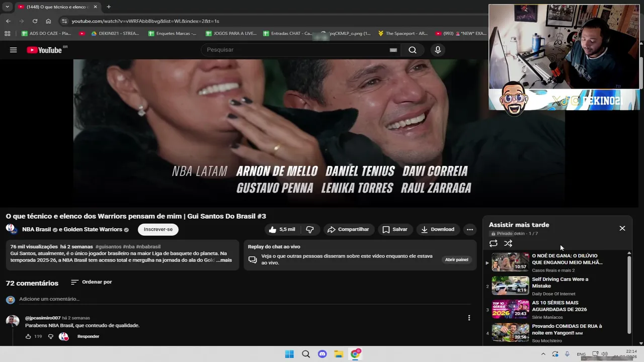Open the @jpcasimiro007 profile link
644x362 pixels.
point(43,318)
